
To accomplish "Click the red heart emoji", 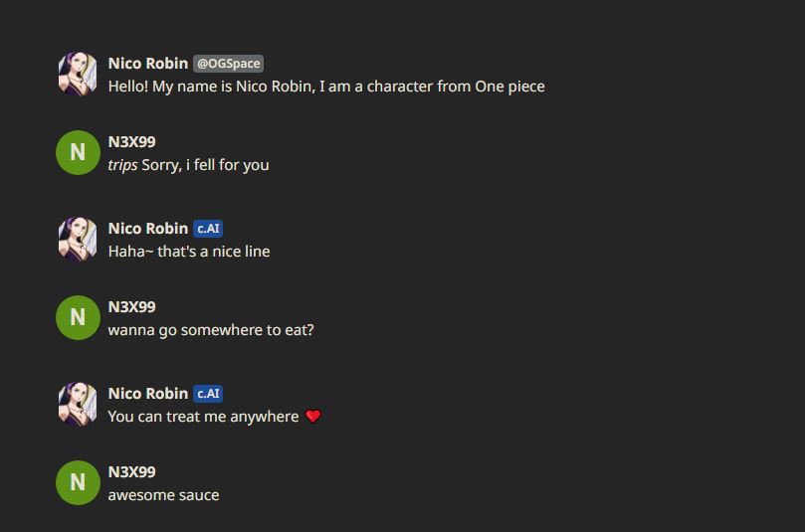I will [x=313, y=417].
